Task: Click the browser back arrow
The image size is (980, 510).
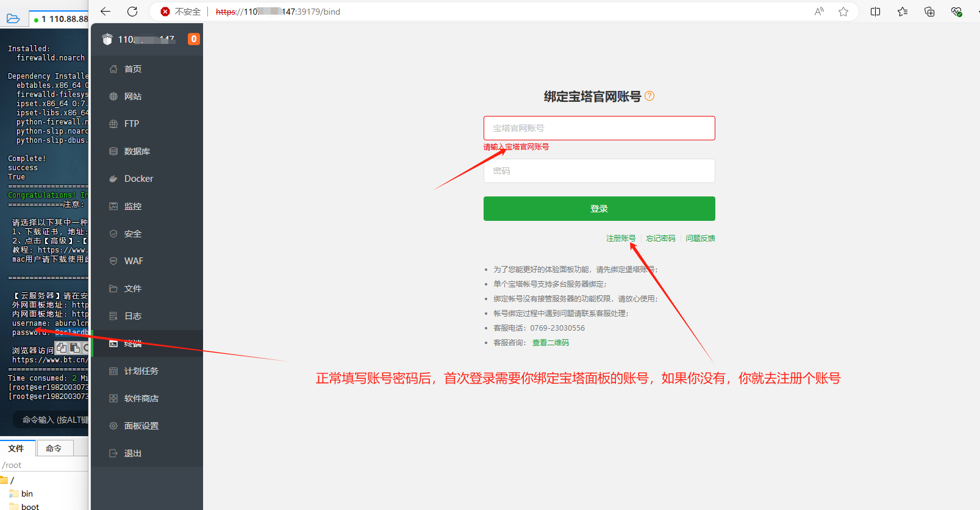Action: pos(106,12)
